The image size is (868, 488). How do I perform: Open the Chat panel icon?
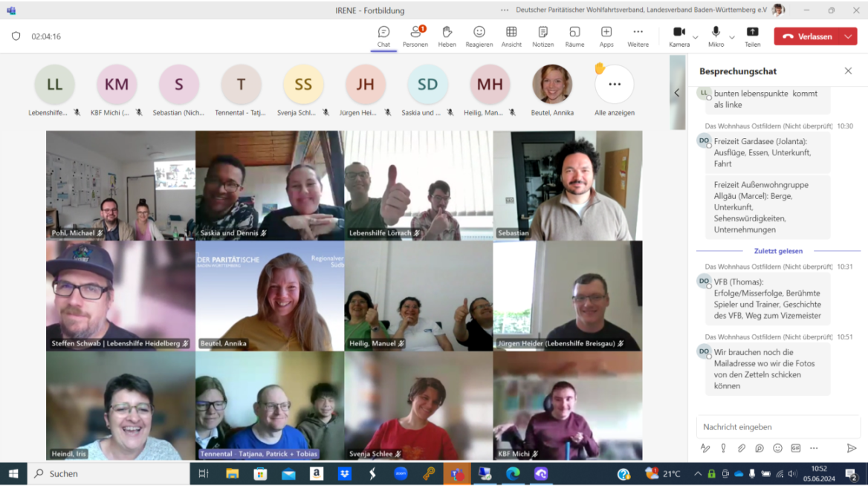(383, 32)
